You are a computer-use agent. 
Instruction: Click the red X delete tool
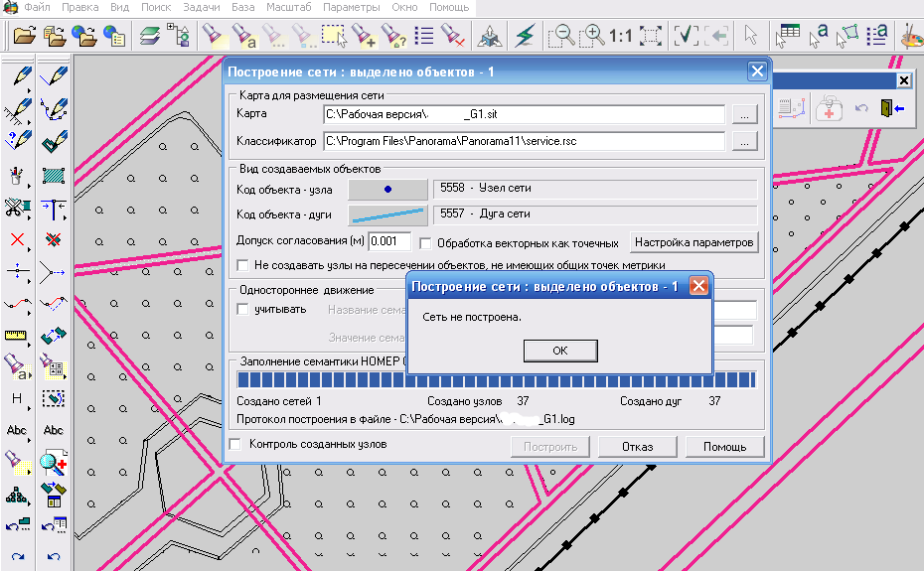point(17,239)
